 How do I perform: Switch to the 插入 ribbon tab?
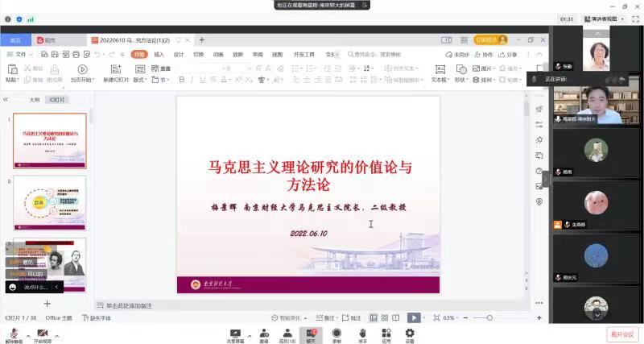point(159,55)
